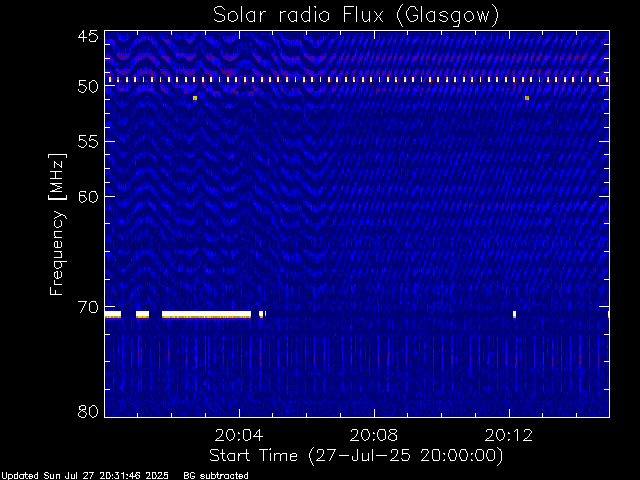Click the "Start Time (27-Jul-25 20:00:00)" label

(x=356, y=456)
